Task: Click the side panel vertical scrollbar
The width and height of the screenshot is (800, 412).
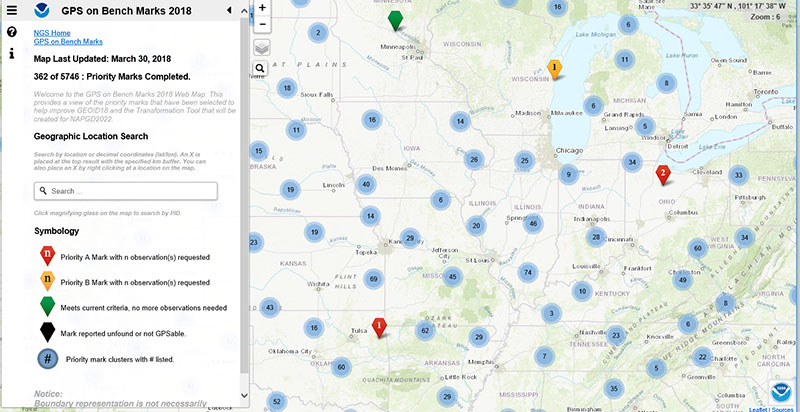Action: click(244, 200)
